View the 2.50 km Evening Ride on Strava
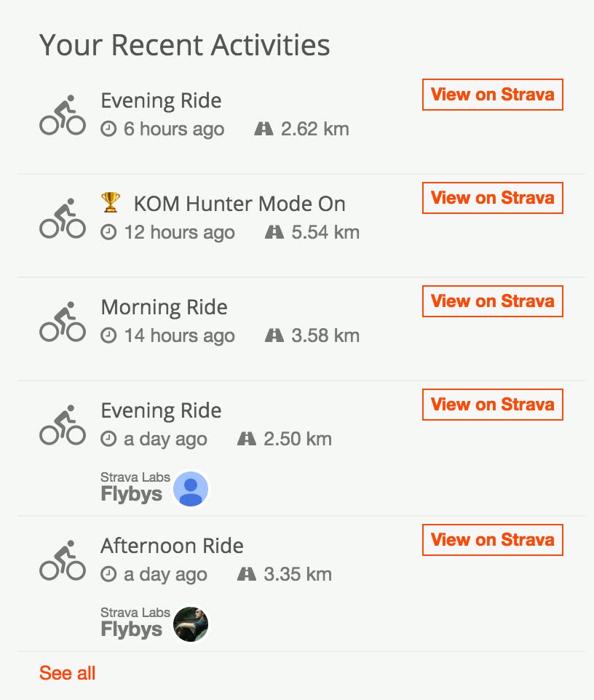This screenshot has width=594, height=700. 492,405
